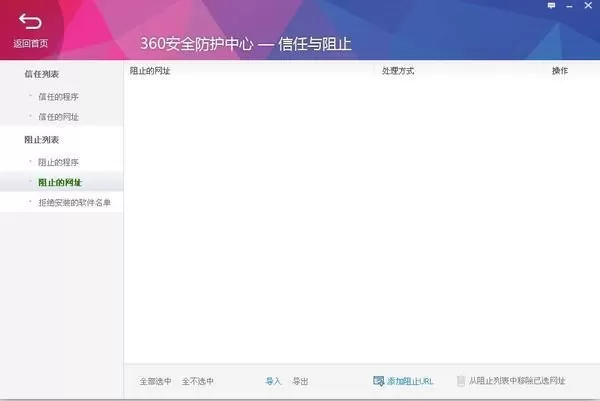Click 全部选中 to select all

(155, 381)
